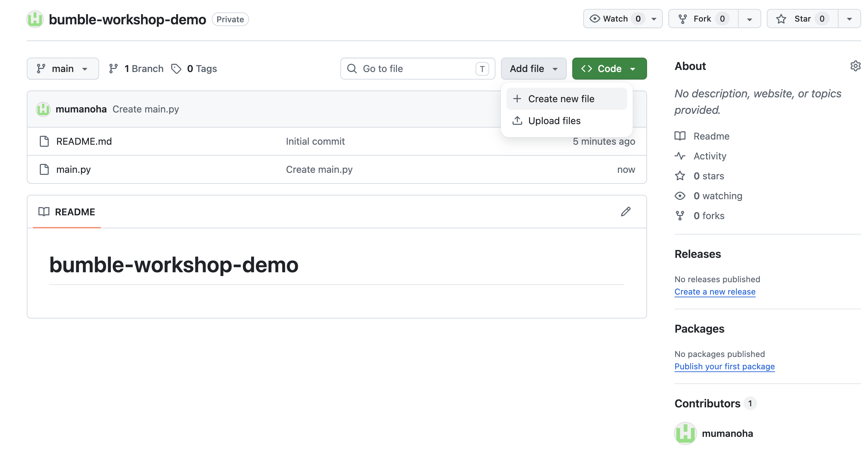The height and width of the screenshot is (454, 868).
Task: Click the book icon next to Readme in About
Action: [x=680, y=136]
